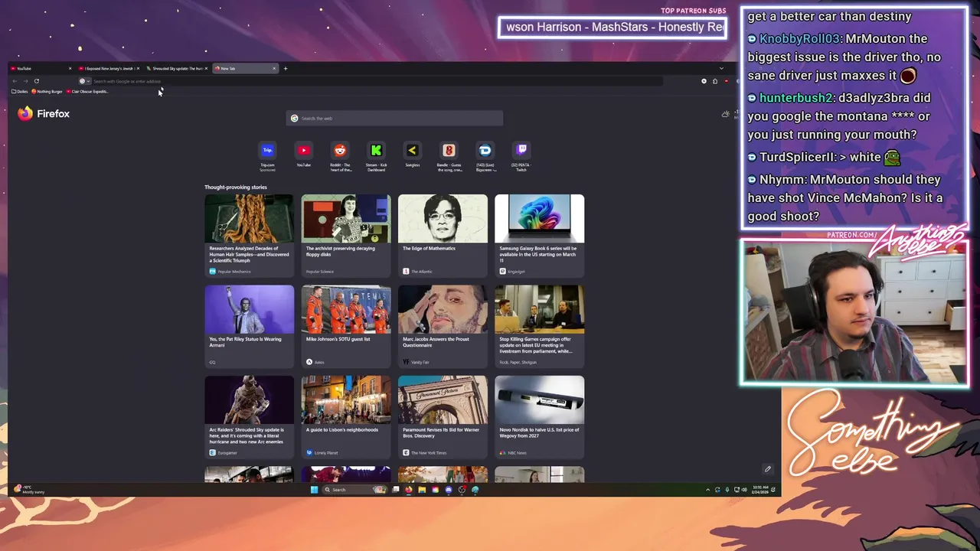The image size is (980, 551).
Task: Open File Explorer from the taskbar
Action: 422,490
